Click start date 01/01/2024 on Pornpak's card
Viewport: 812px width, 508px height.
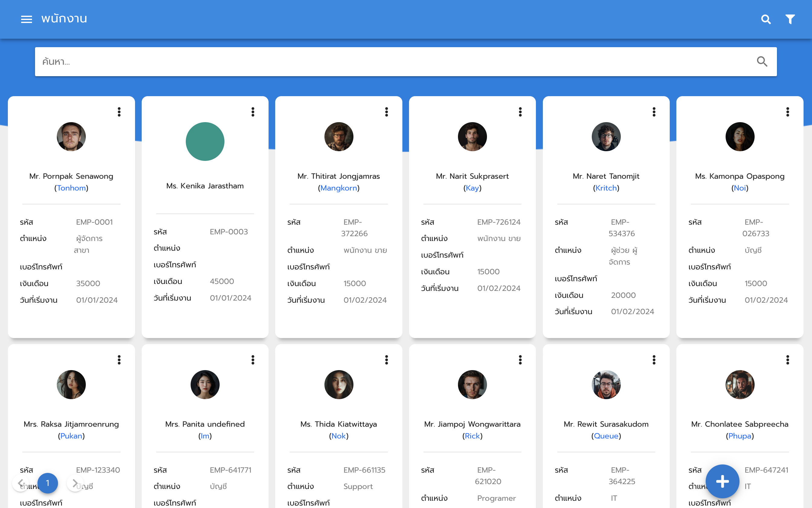click(97, 300)
